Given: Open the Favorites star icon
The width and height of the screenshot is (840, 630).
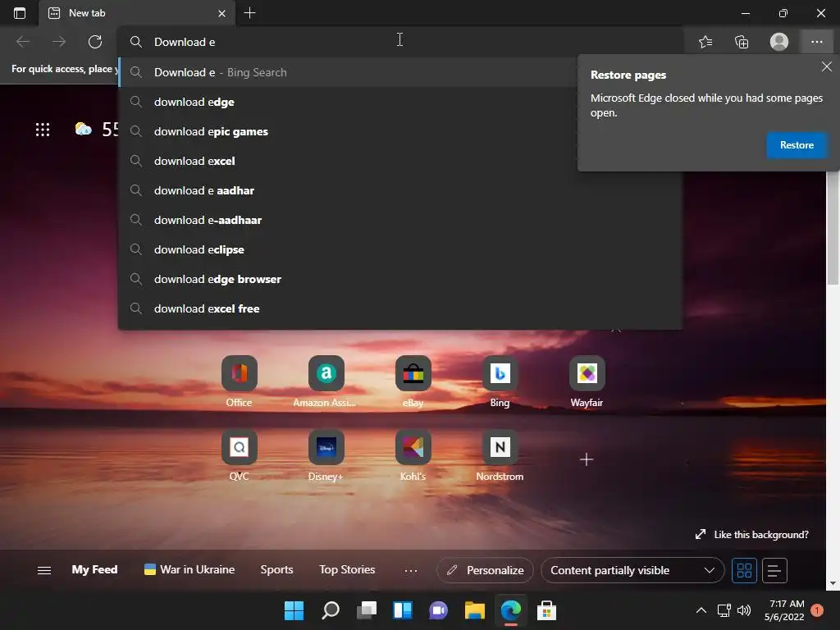Looking at the screenshot, I should [705, 42].
